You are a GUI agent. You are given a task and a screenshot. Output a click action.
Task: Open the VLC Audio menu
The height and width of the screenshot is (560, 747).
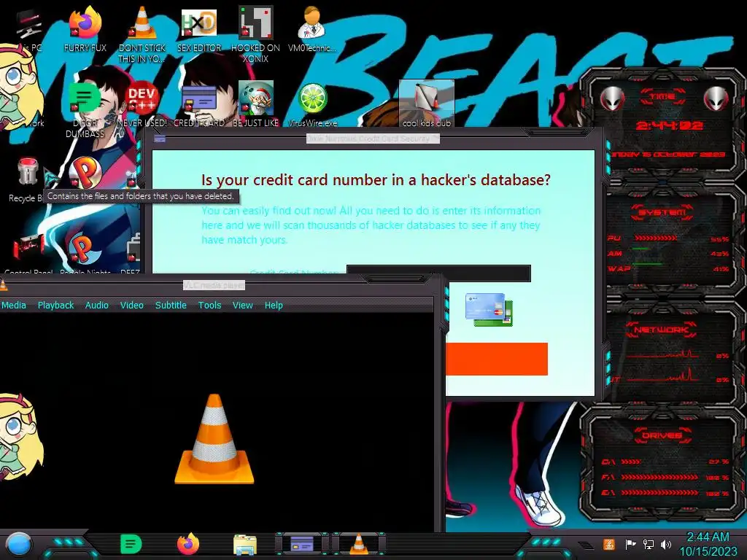97,306
